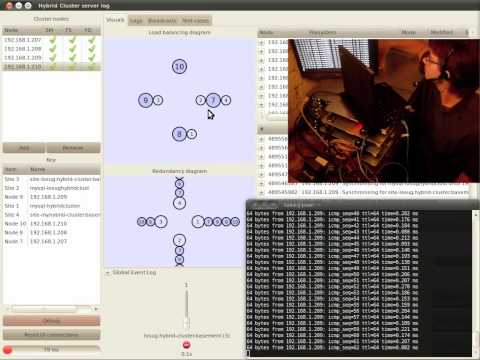The height and width of the screenshot is (360, 480).
Task: Select the Node 10 row in Key list
Action: point(51,224)
